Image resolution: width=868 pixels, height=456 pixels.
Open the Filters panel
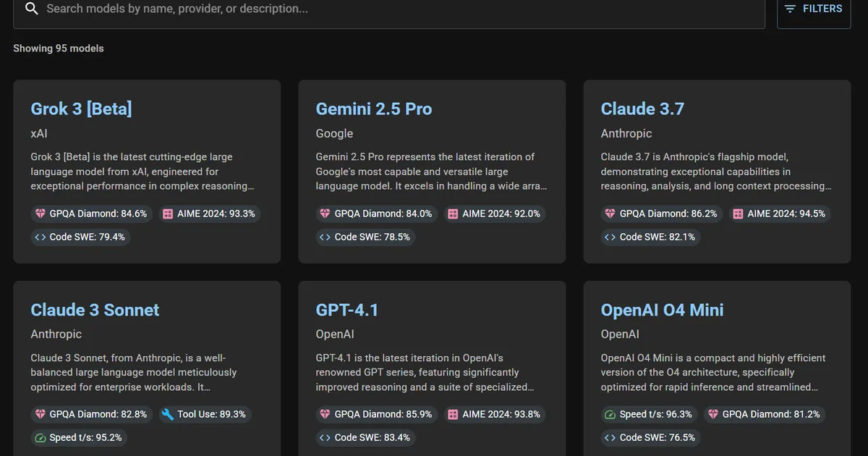(814, 9)
